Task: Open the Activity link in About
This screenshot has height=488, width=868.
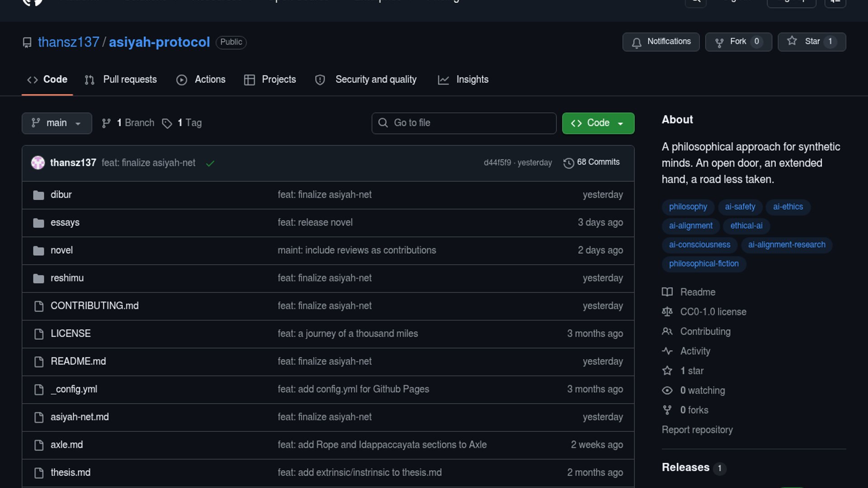Action: 695,351
